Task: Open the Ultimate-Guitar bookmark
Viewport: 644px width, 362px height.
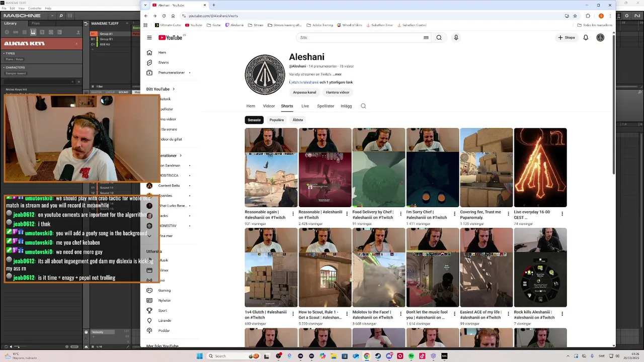Action: point(168,25)
